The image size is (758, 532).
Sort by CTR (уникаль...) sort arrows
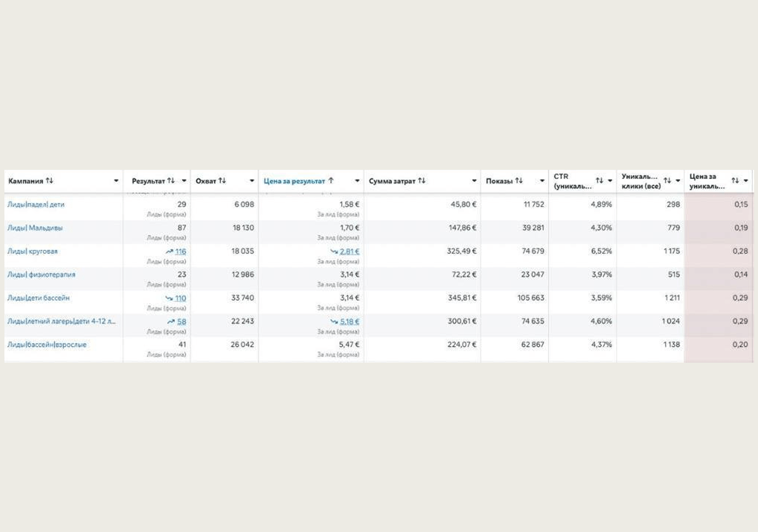point(599,181)
